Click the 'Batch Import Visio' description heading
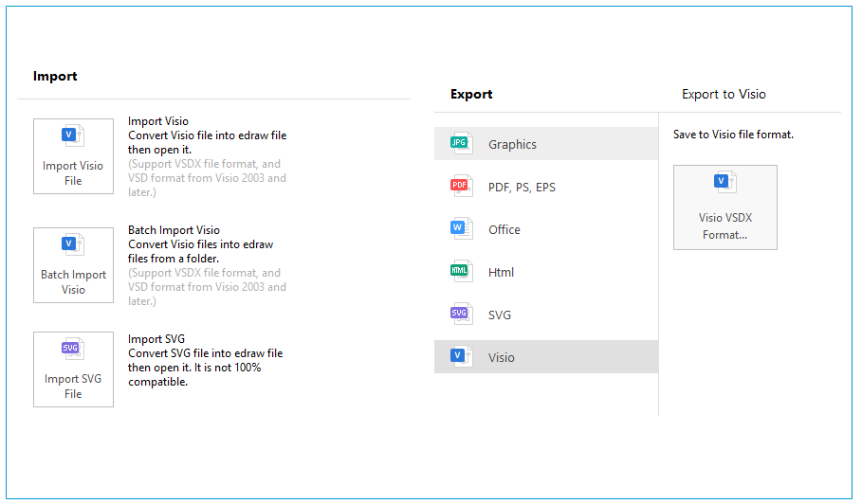862x504 pixels. (174, 230)
